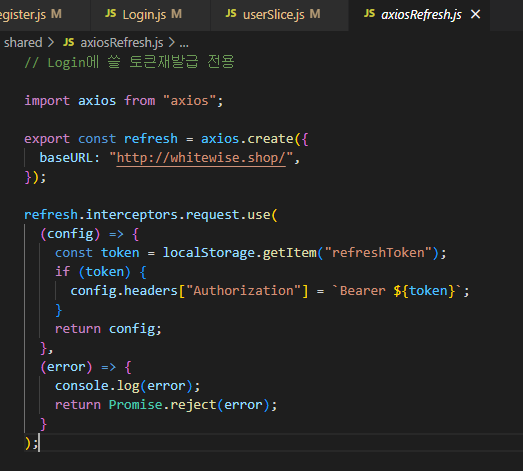
Task: Click the if (token) condition
Action: point(93,272)
